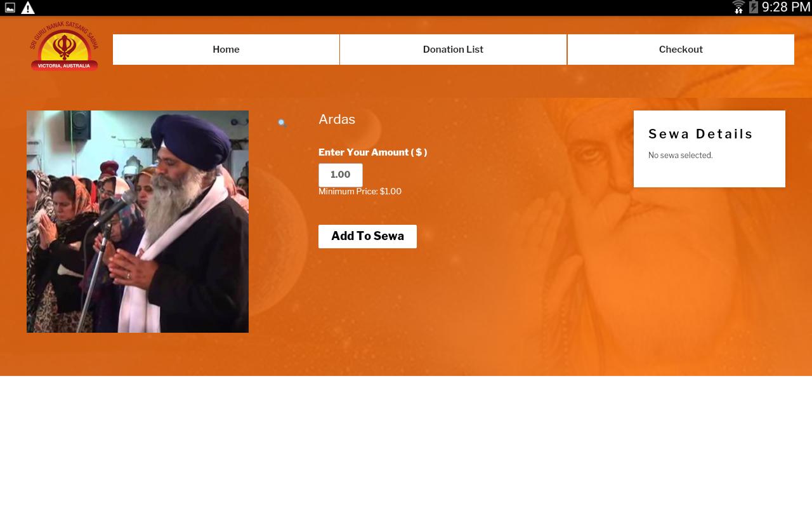Screen dimensions: 812x508
Task: Focus the donation amount field showing 1.00
Action: point(341,175)
